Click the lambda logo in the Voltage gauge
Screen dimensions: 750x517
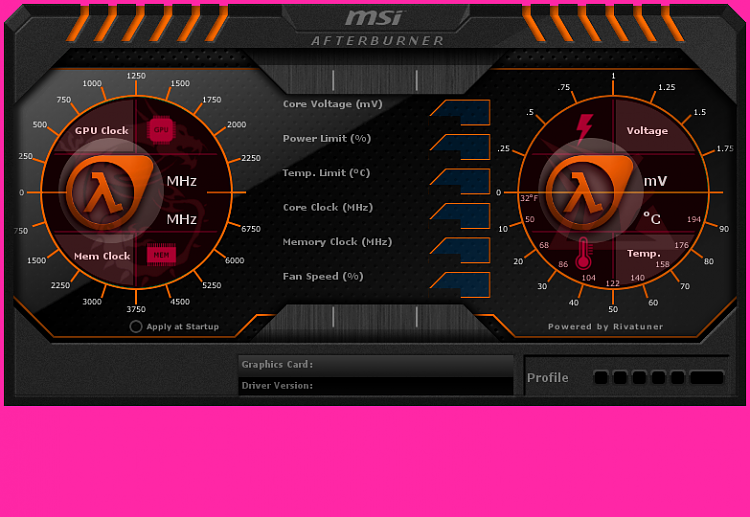[x=589, y=192]
